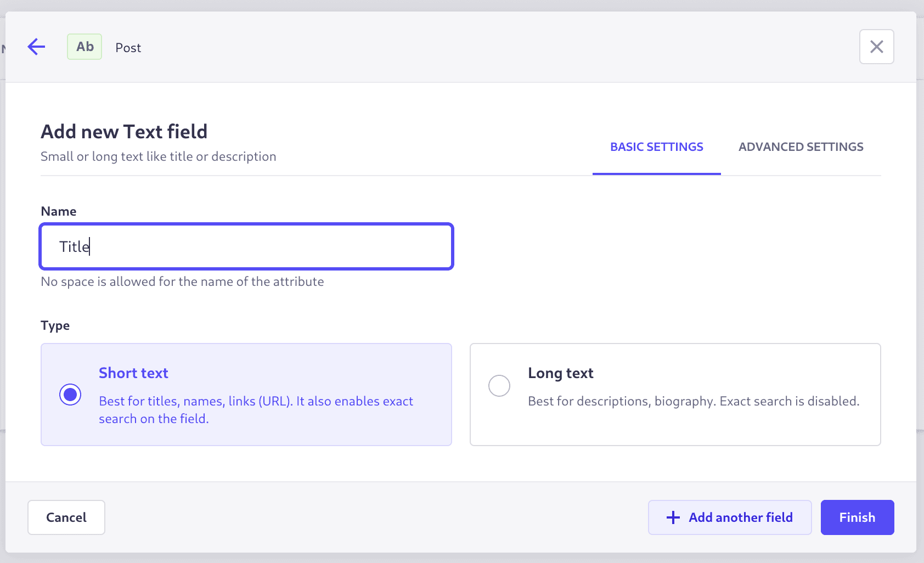Select the Long text radio button
This screenshot has height=563, width=924.
499,386
